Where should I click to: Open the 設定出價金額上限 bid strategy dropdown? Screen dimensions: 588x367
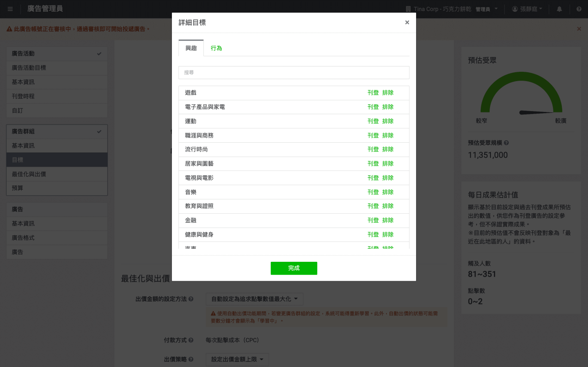coord(237,359)
